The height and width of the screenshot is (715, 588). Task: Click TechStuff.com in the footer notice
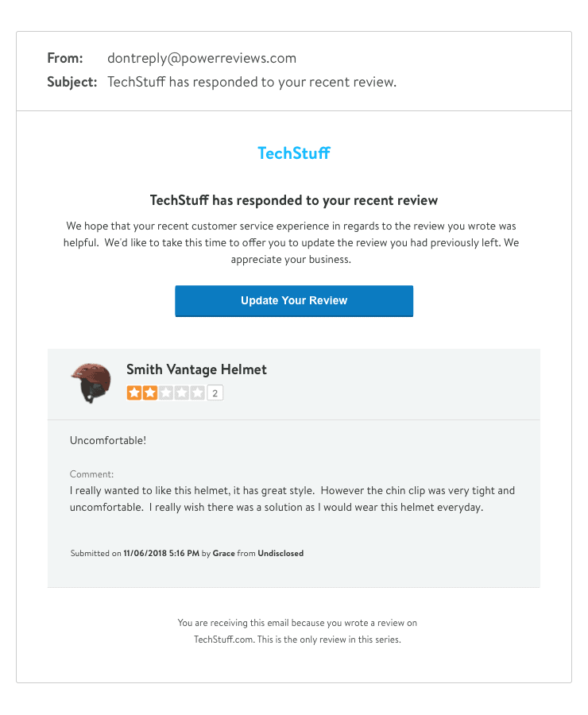click(x=224, y=639)
